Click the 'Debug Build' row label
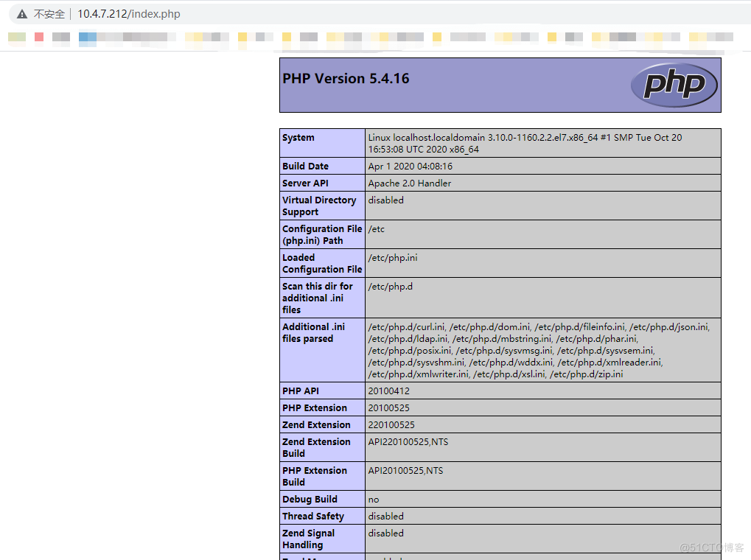This screenshot has height=560, width=751. click(310, 499)
